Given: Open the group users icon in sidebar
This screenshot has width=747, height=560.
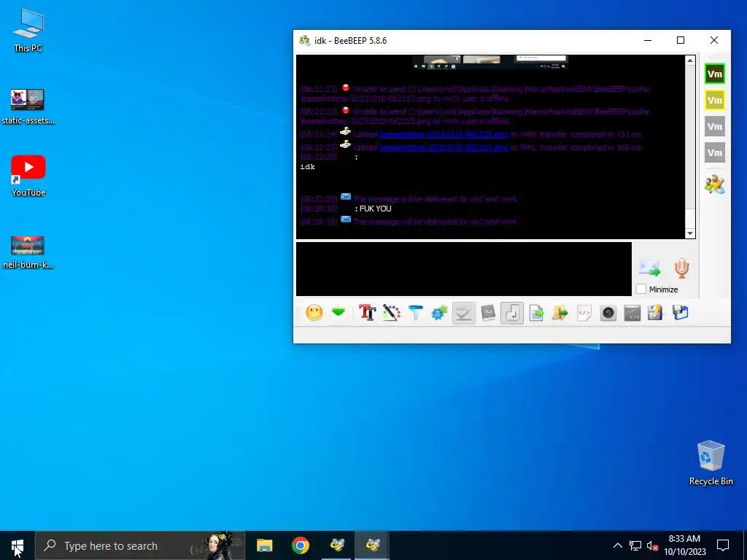Looking at the screenshot, I should point(715,184).
